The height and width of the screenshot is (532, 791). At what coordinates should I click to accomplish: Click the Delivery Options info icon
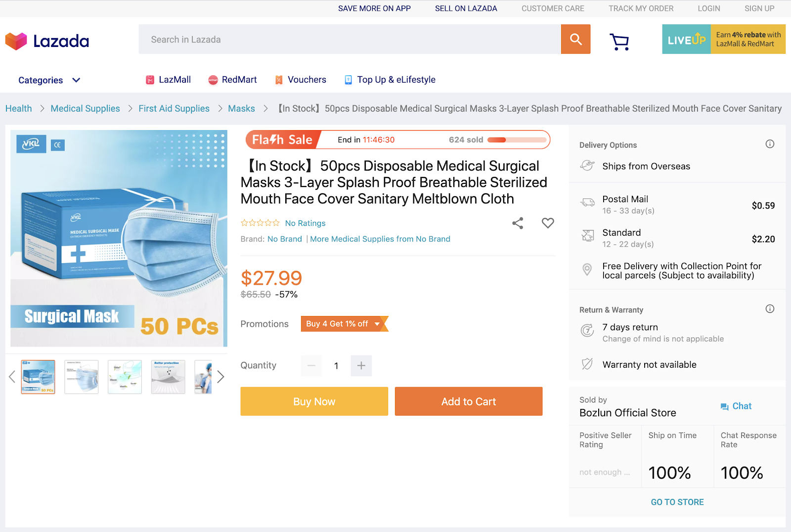[x=770, y=144]
